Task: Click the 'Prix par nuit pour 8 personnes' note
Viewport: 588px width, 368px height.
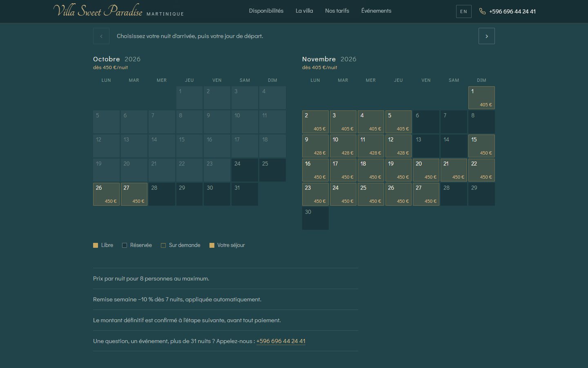Action: click(x=151, y=278)
